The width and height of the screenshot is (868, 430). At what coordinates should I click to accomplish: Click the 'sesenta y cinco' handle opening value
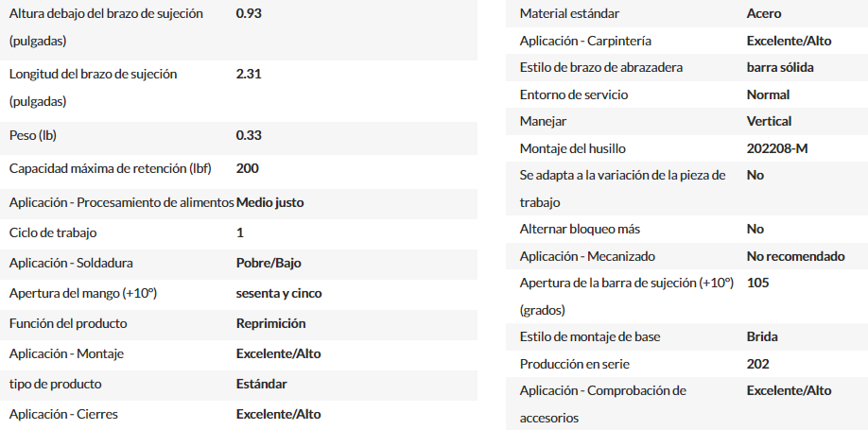coord(279,293)
